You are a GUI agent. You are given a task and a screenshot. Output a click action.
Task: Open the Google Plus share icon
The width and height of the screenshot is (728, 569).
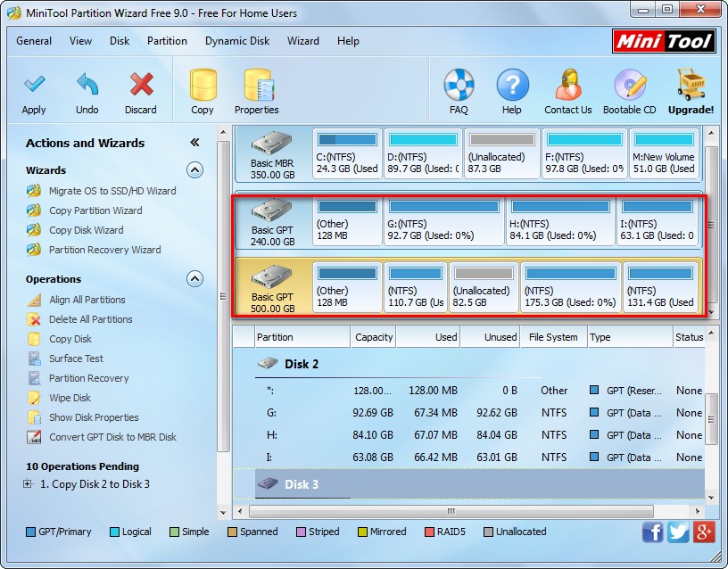[704, 532]
